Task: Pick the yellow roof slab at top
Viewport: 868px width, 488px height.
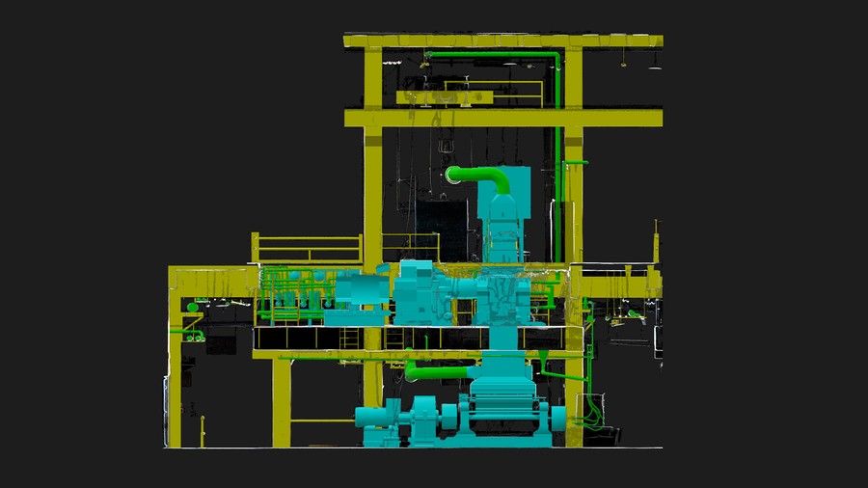Action: (503, 41)
